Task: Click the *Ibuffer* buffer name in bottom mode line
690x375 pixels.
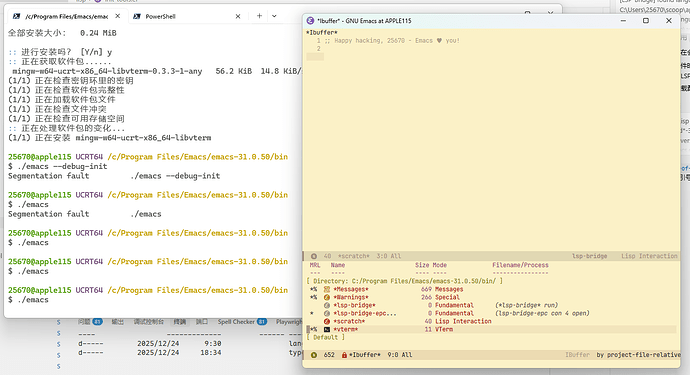Action: pos(365,355)
